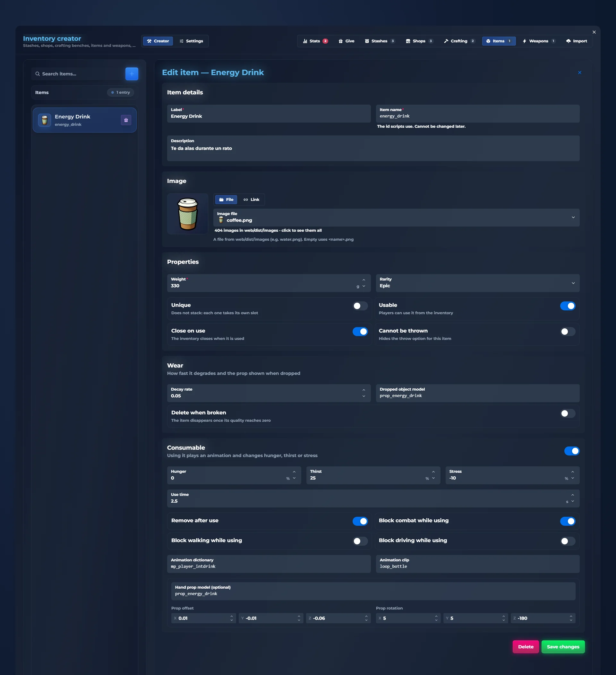
Task: Enable Block walking while using
Action: click(x=360, y=541)
